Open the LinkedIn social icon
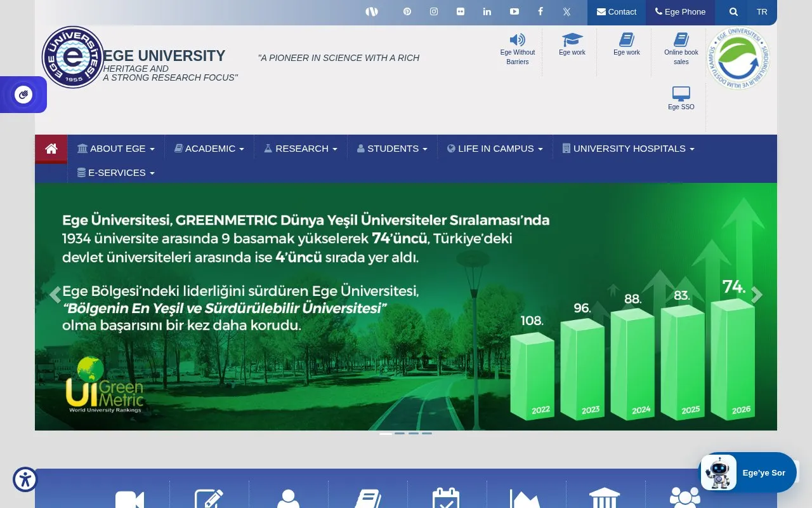This screenshot has height=508, width=812. coord(487,11)
